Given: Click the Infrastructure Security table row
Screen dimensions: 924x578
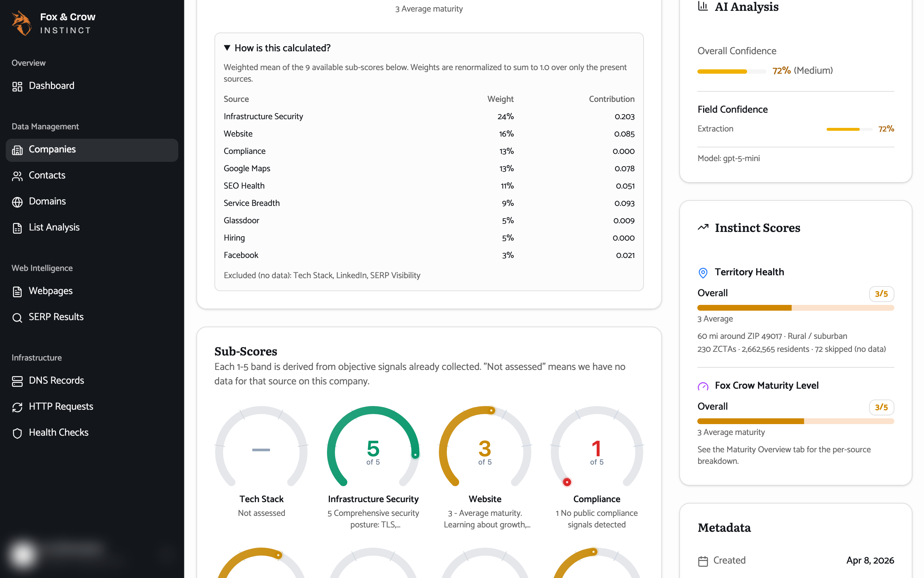Looking at the screenshot, I should [429, 117].
